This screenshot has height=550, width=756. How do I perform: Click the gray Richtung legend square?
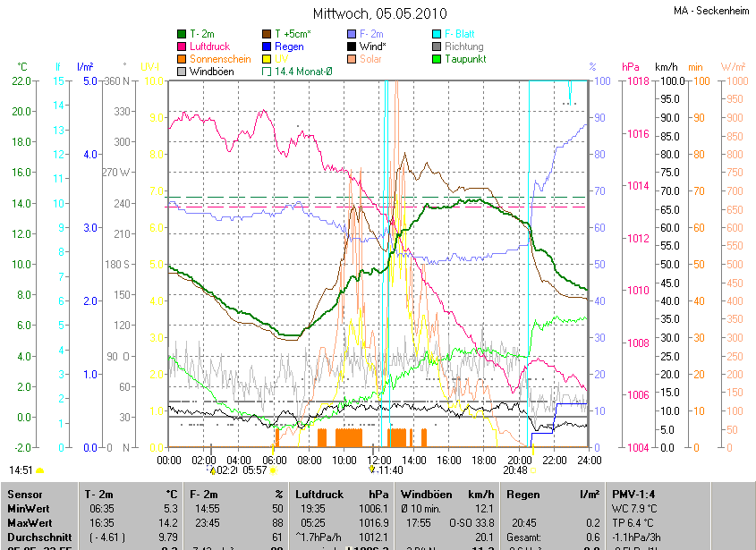436,47
